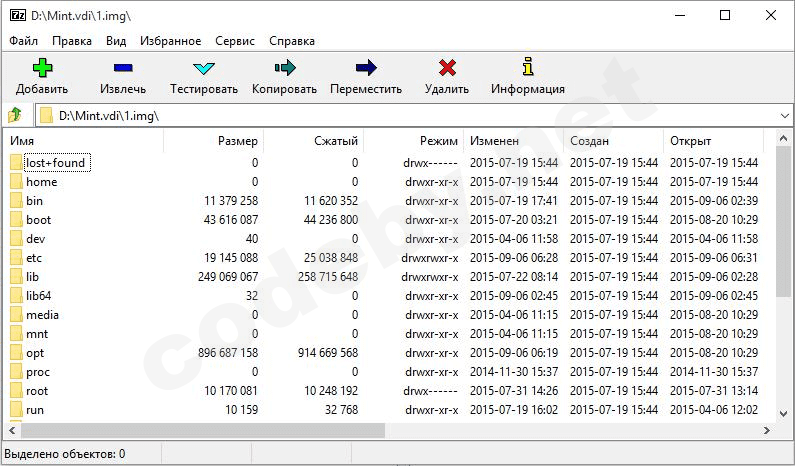Select the opt folder entry
This screenshot has width=795, height=466.
35,353
